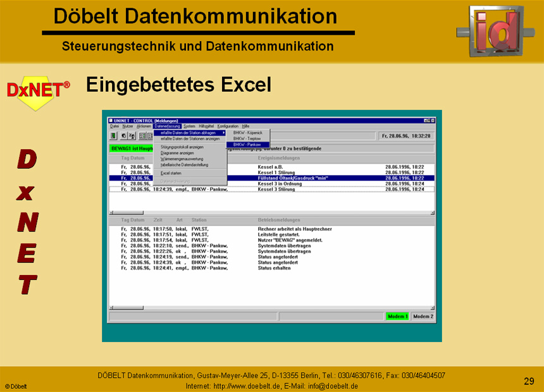
Task: Click the http://www.doebelt.de link
Action: pos(247,386)
